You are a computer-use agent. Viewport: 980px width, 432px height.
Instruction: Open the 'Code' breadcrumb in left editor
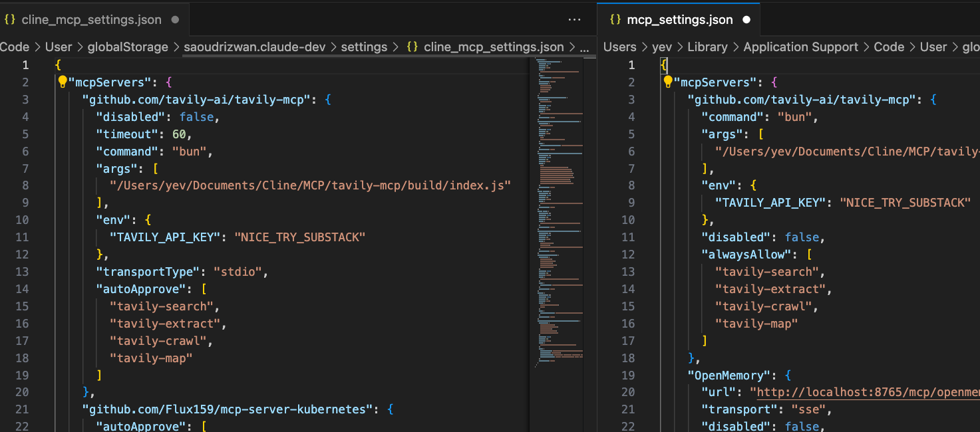[15, 47]
